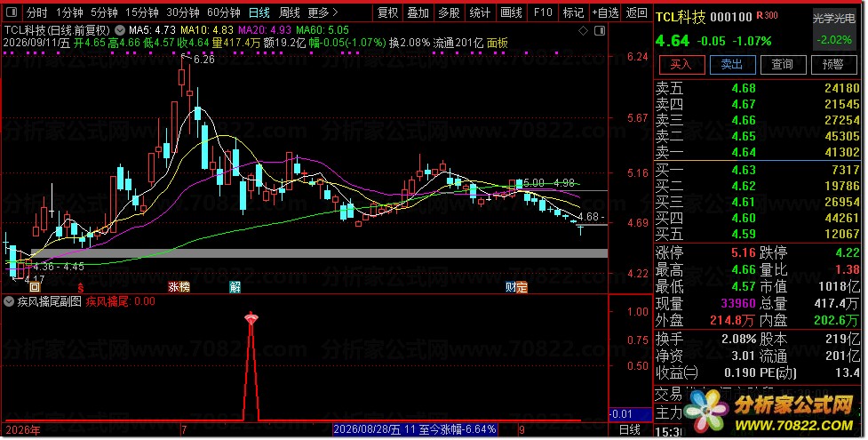Click the 卖出 sell button

732,65
